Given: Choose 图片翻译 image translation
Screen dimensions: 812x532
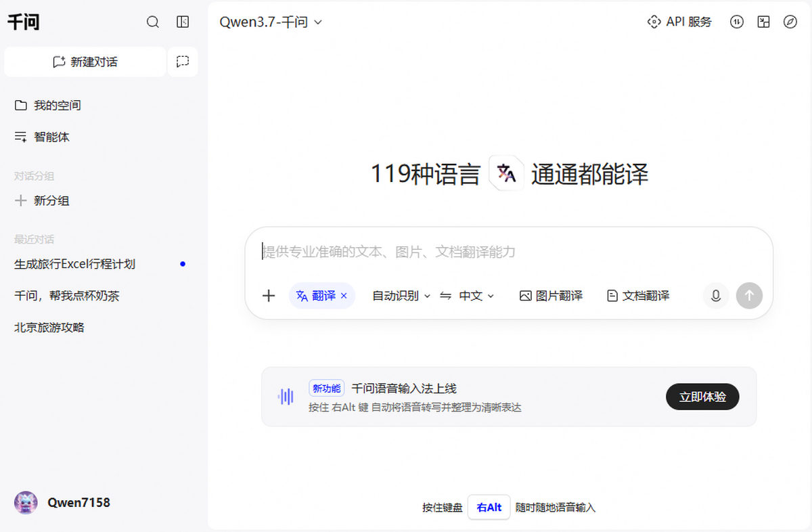Looking at the screenshot, I should [551, 296].
